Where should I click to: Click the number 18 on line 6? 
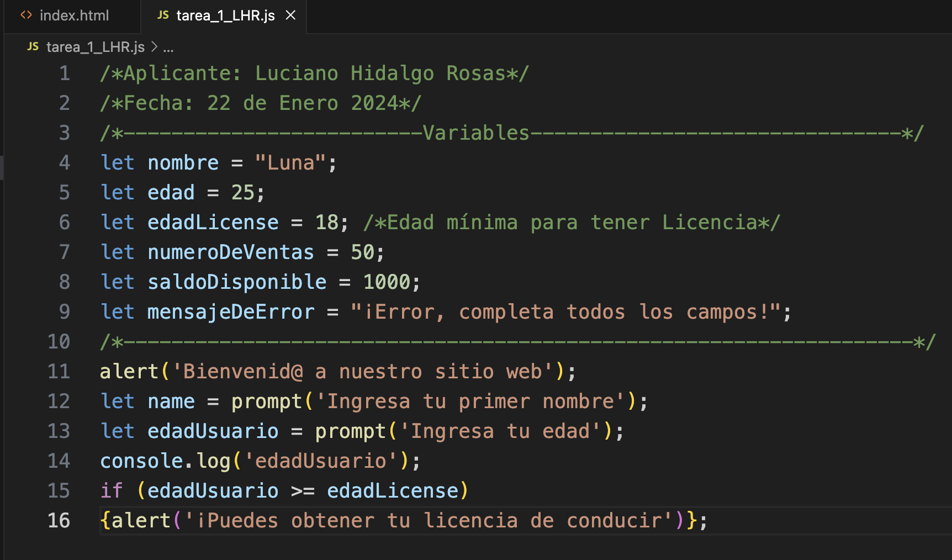pos(327,223)
